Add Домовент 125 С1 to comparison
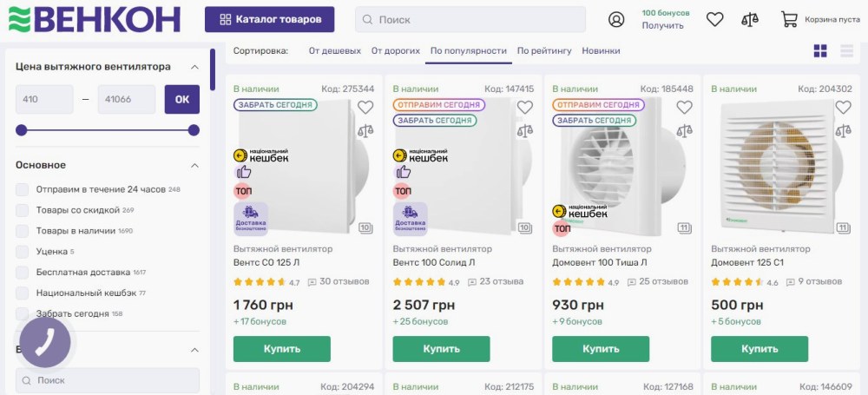The height and width of the screenshot is (395, 868). point(843,131)
